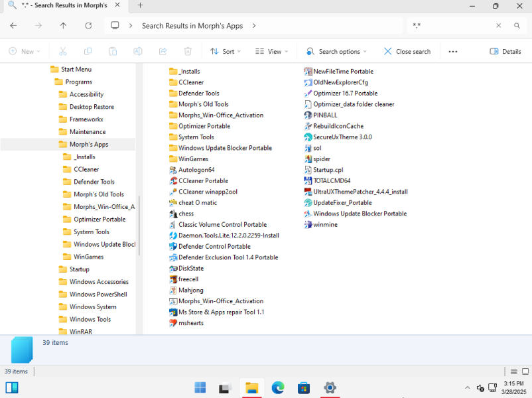Select the Classic Volume Control Portable file
The height and width of the screenshot is (398, 532).
(x=218, y=225)
